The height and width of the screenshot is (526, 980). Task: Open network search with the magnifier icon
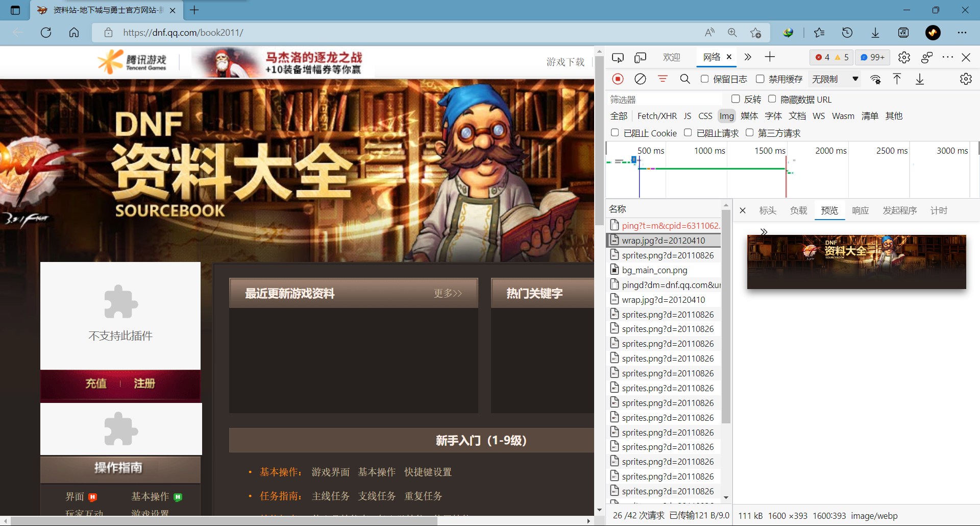point(684,79)
